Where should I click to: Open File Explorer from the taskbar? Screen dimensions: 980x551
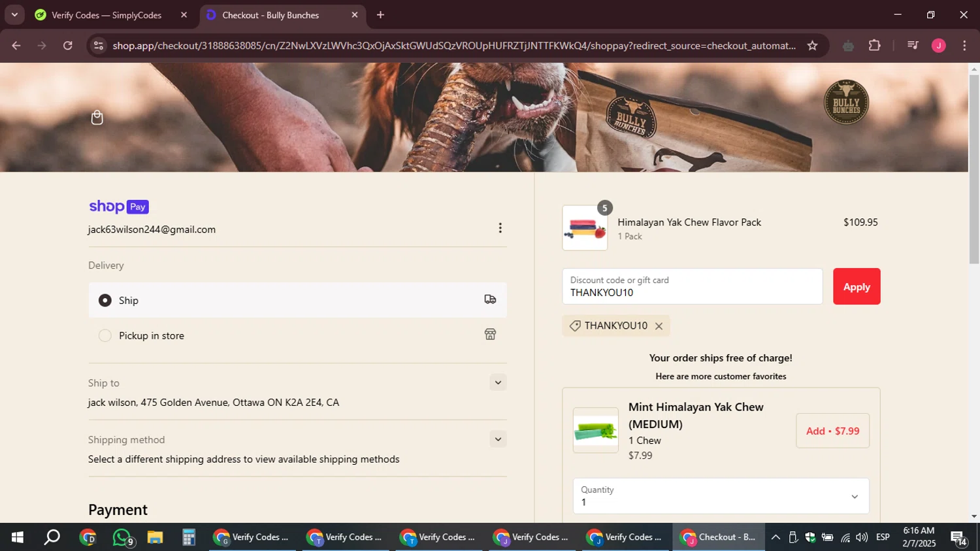(155, 537)
